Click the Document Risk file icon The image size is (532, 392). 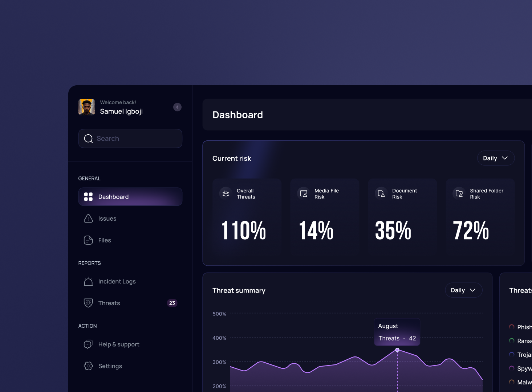(381, 193)
